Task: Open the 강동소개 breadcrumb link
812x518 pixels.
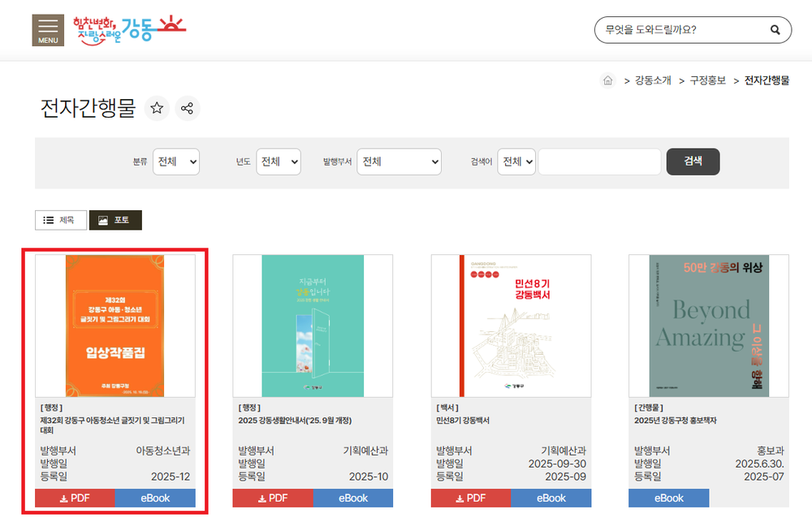Action: 653,80
